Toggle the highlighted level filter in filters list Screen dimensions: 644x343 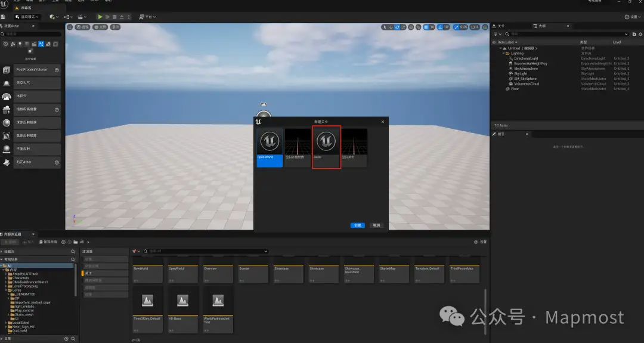(105, 273)
